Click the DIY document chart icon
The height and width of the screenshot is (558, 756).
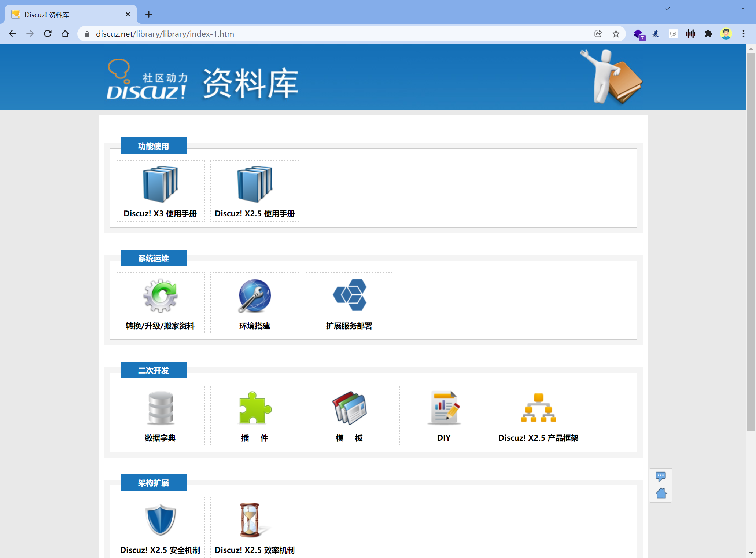(x=444, y=408)
